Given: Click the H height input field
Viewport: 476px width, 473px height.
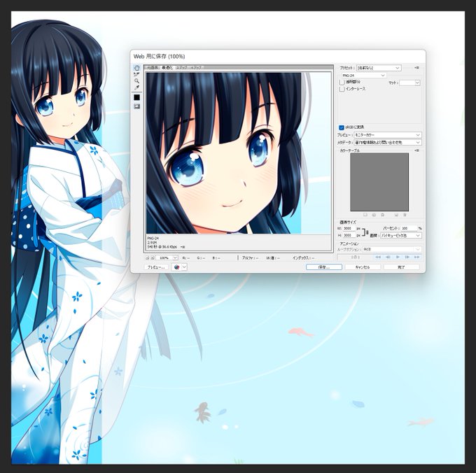Looking at the screenshot, I should 349,235.
